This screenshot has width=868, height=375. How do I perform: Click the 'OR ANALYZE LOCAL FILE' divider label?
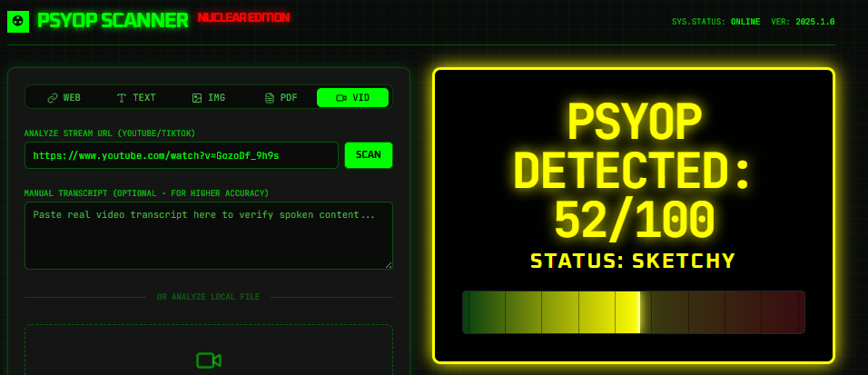click(208, 297)
